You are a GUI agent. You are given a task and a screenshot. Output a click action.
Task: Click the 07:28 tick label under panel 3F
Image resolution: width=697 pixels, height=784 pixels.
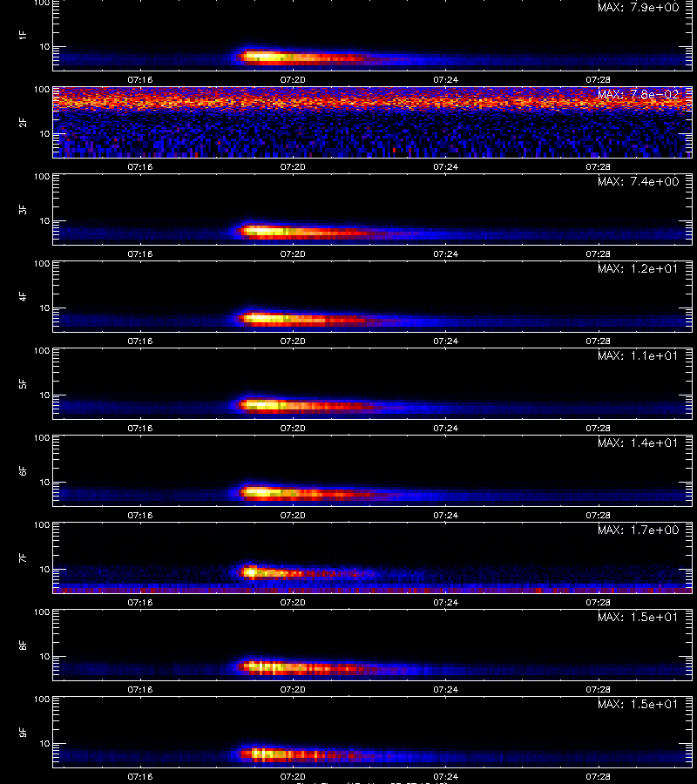pyautogui.click(x=598, y=253)
